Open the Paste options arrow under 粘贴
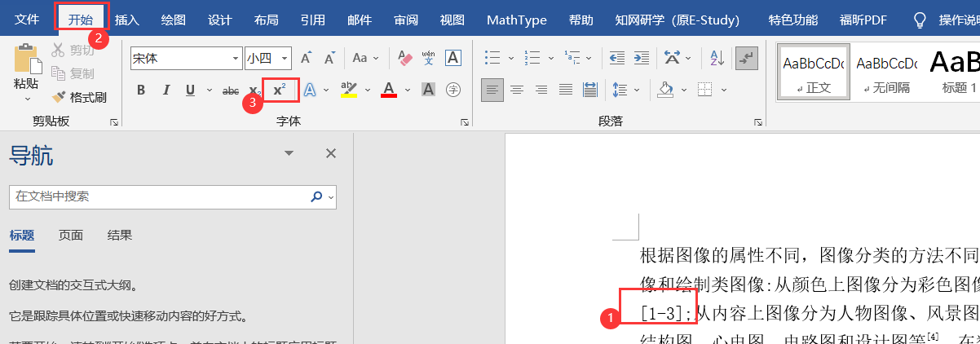Screen dimensions: 980x344 click(26, 99)
